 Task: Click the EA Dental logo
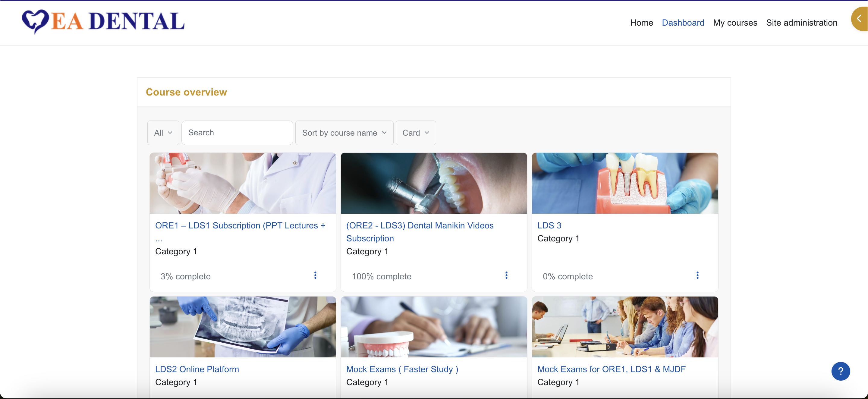coord(103,22)
